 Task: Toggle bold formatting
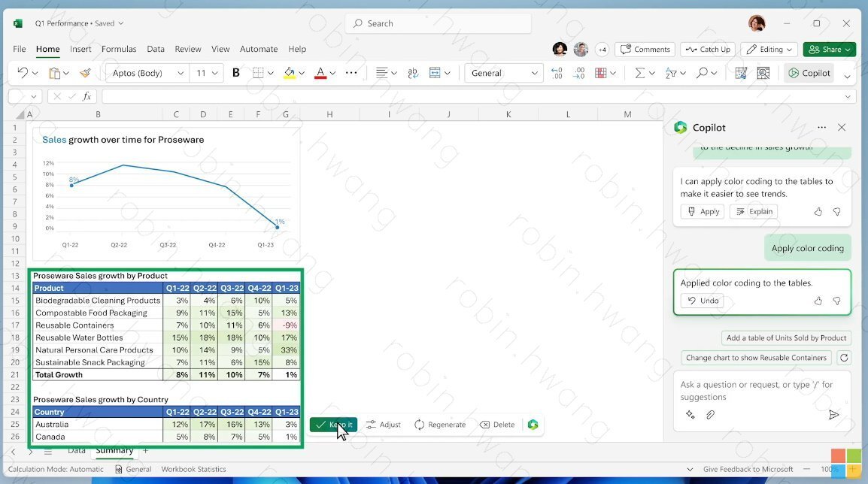click(236, 72)
